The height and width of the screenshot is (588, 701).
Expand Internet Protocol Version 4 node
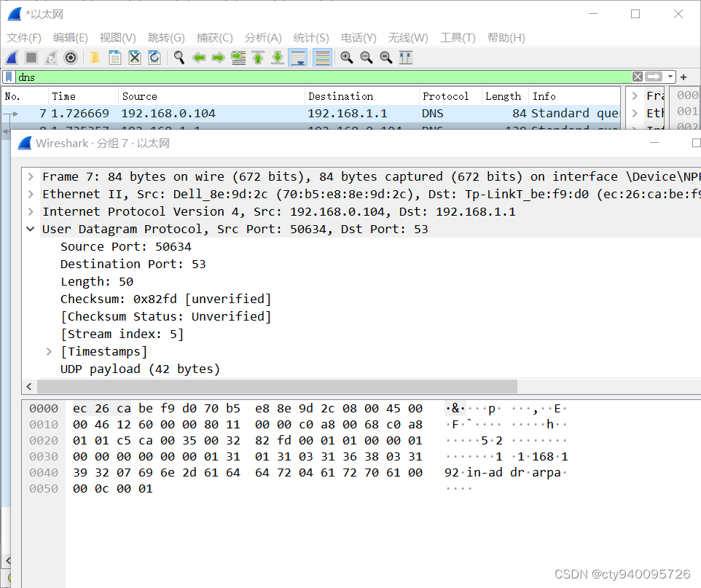coord(31,211)
